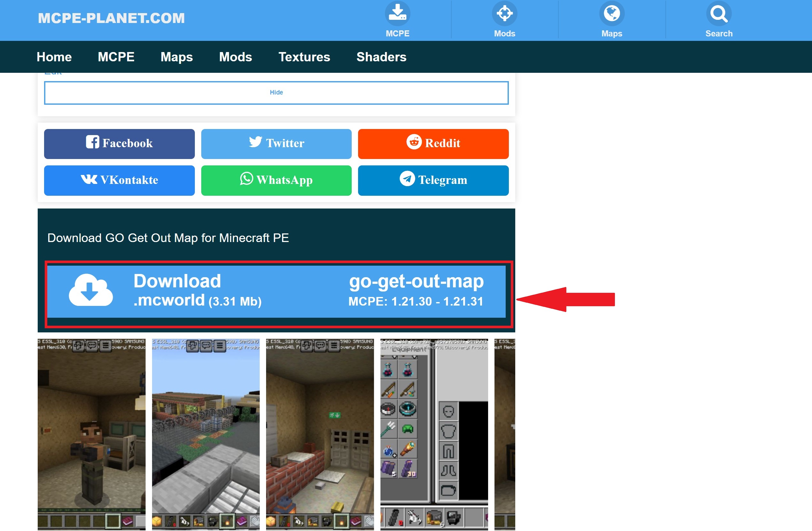The image size is (812, 531).
Task: Select Home menu tab item
Action: pos(54,57)
